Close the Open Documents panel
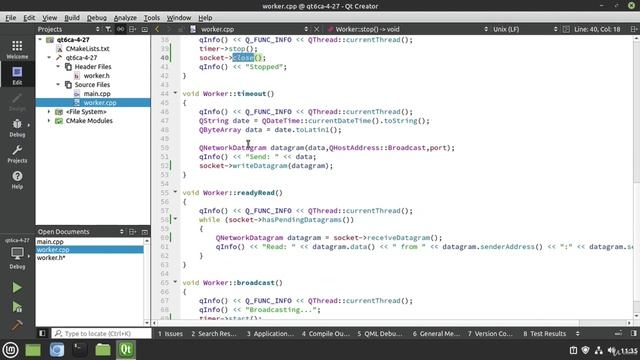This screenshot has height=360, width=640. (x=144, y=231)
